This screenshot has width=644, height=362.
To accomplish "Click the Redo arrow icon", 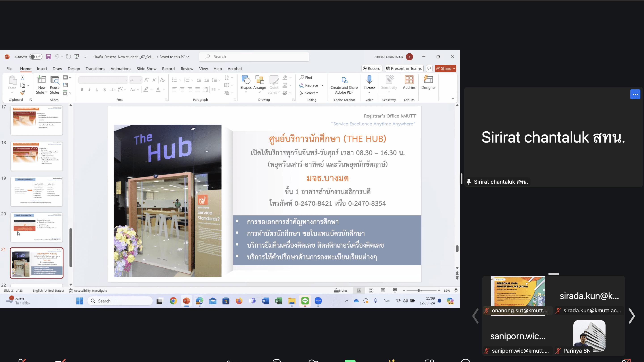I will click(68, 57).
